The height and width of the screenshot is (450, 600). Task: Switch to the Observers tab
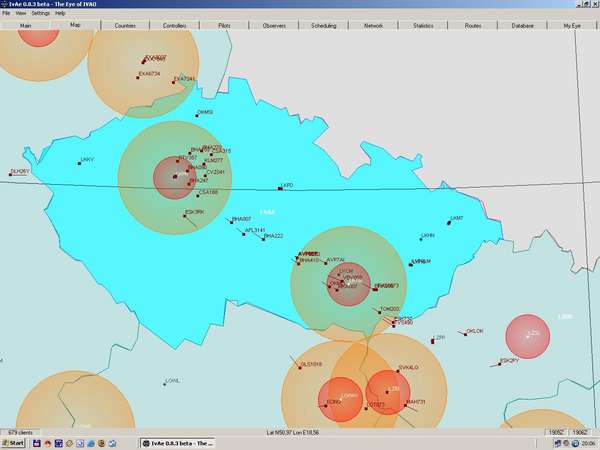[274, 26]
